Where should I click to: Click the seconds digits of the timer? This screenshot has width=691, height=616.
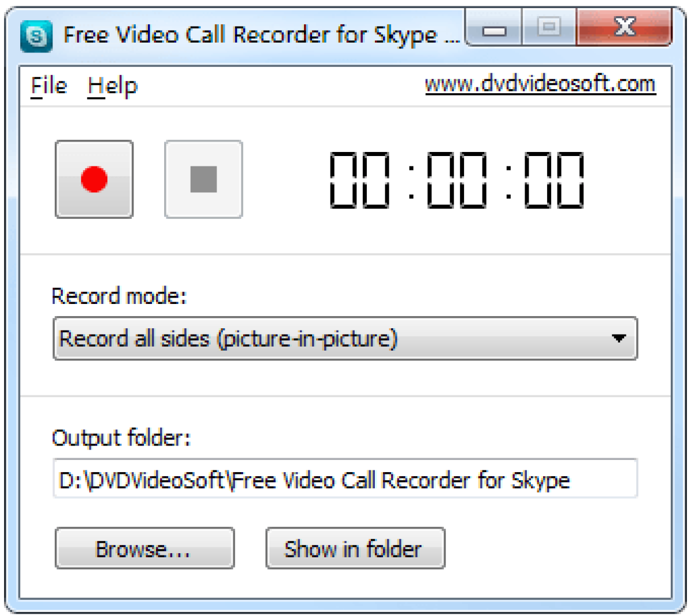tap(554, 180)
